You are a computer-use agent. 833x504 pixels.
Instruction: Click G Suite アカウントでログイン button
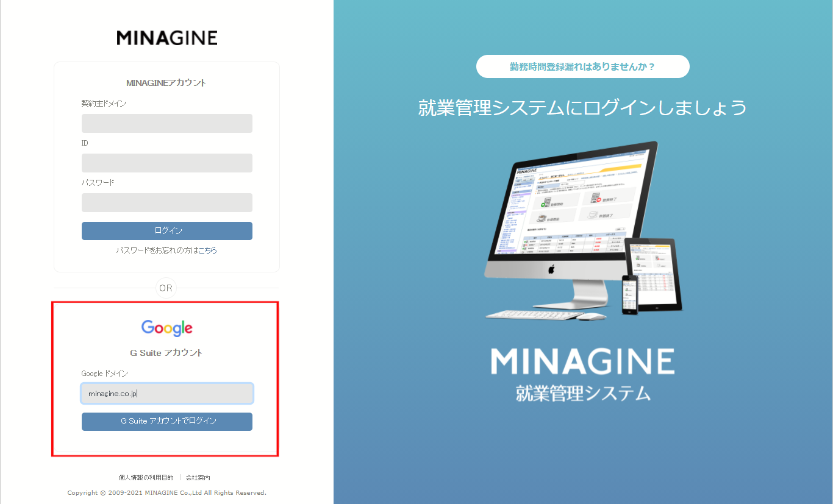click(x=167, y=422)
